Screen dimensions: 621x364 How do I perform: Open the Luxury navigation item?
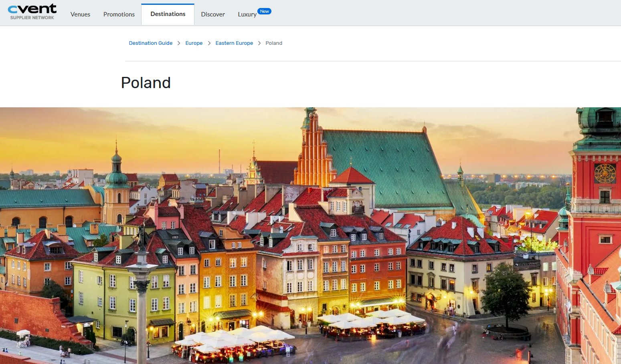tap(247, 14)
